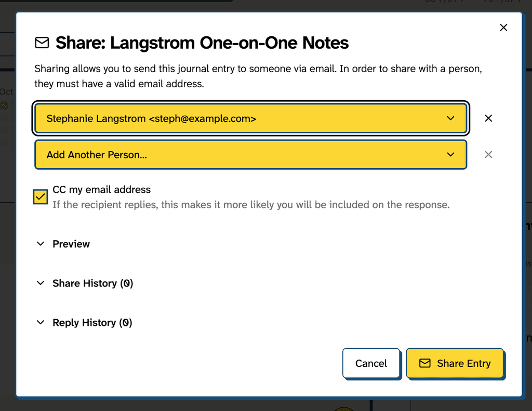This screenshot has height=411, width=532.
Task: Click the chevron arrow beside Preview
Action: point(41,244)
